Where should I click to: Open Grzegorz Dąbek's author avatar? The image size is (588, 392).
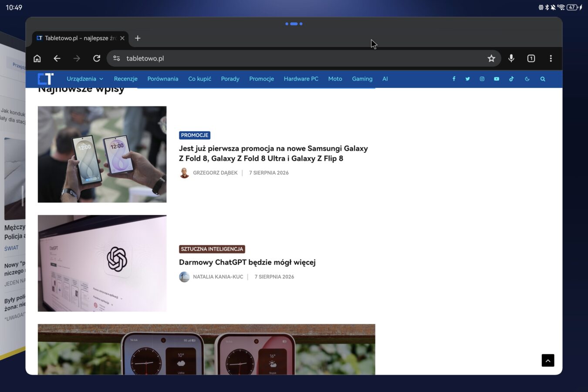point(184,173)
